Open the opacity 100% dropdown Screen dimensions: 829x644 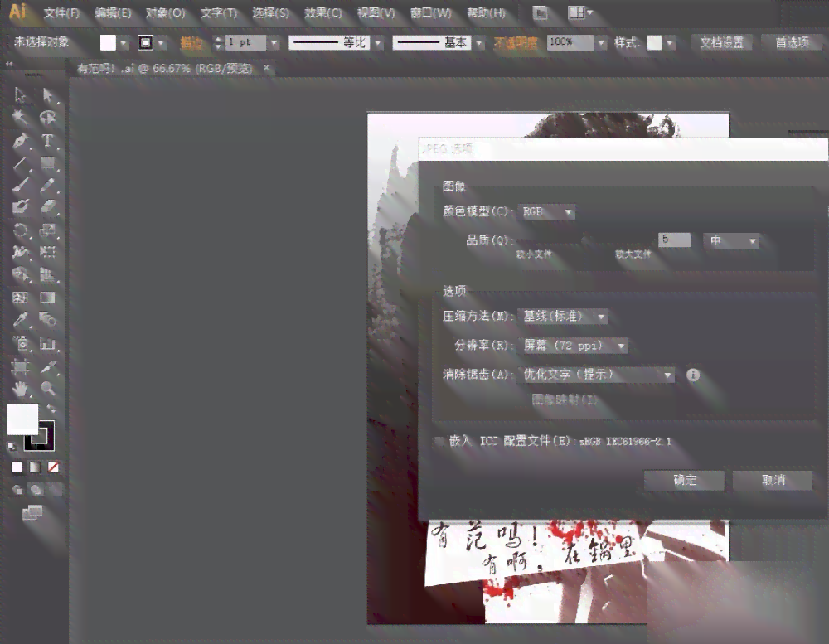pos(600,43)
